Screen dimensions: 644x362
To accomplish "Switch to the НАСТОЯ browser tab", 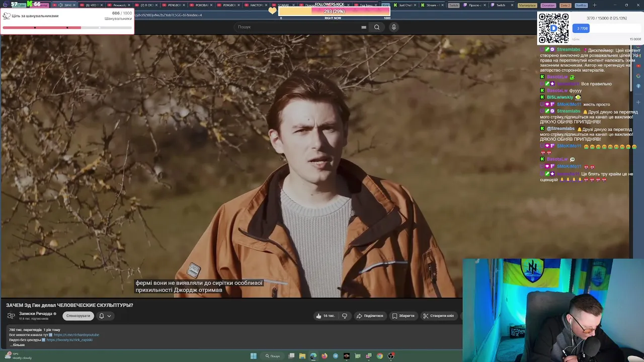I will (256, 5).
